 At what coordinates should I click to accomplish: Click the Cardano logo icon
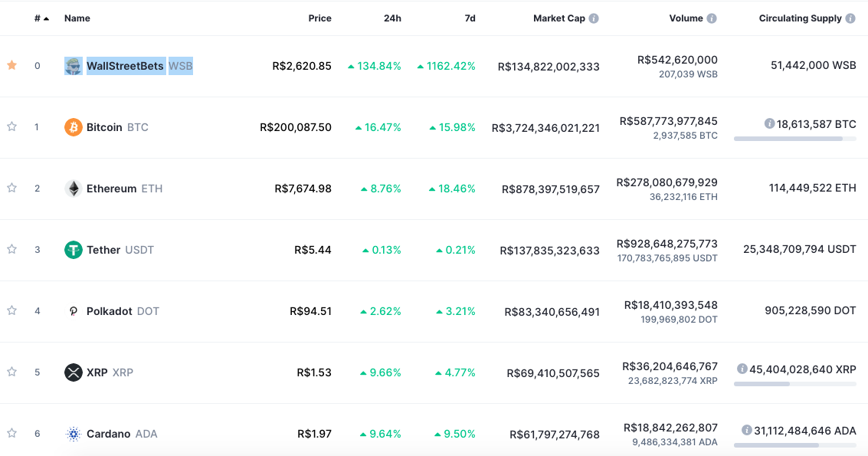[x=73, y=434]
